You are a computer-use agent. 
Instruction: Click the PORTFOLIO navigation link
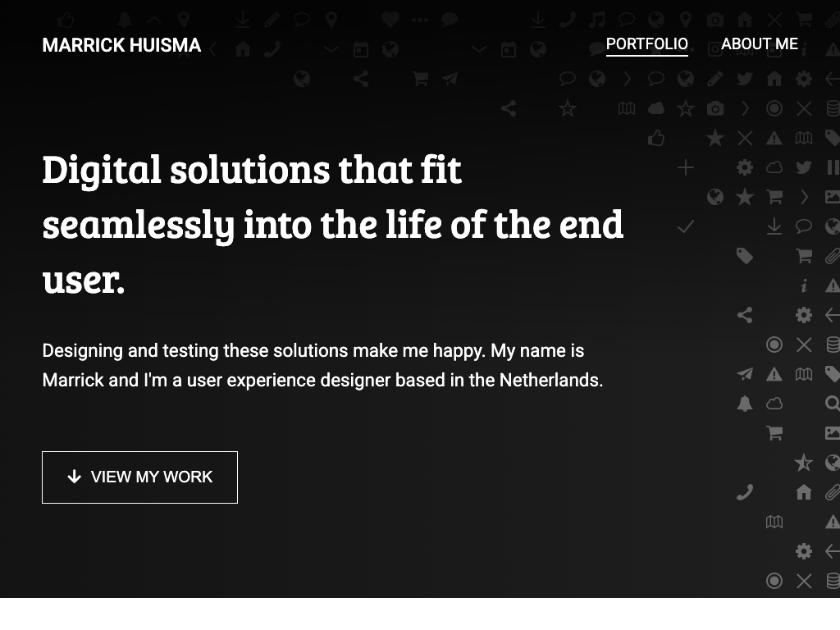pos(646,44)
